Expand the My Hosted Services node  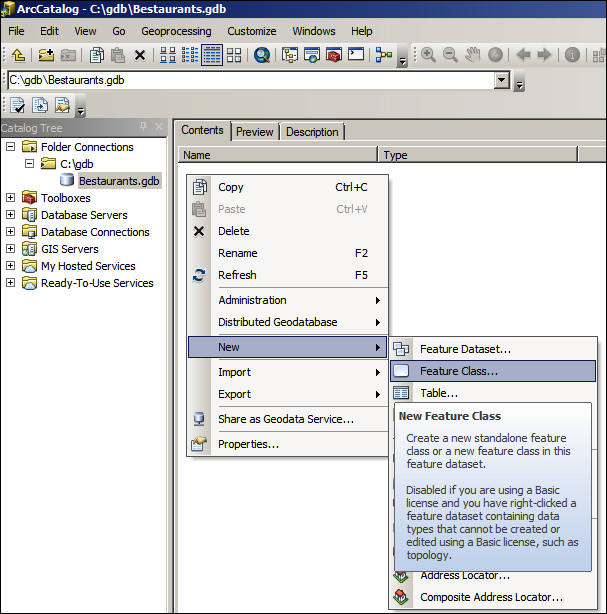coord(11,266)
